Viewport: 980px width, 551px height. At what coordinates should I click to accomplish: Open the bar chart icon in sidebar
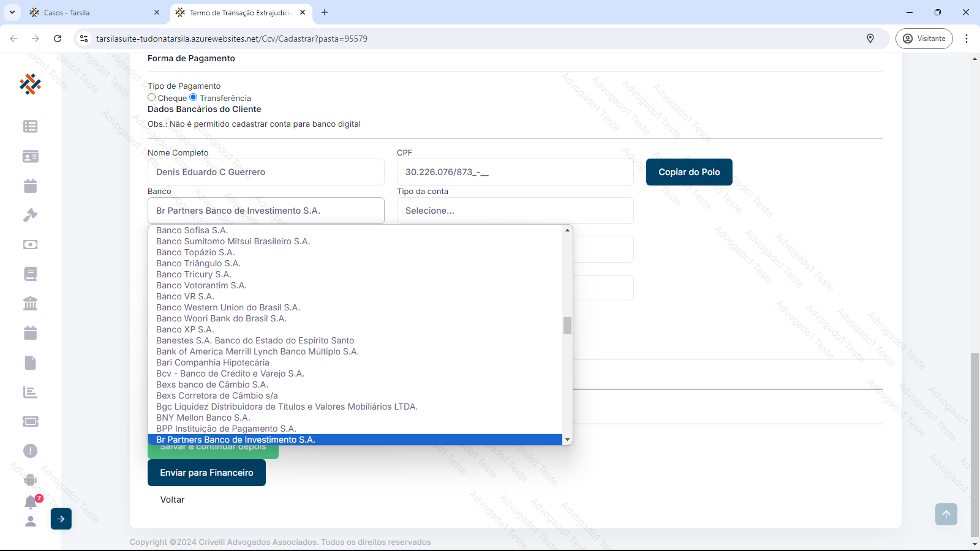[x=30, y=392]
